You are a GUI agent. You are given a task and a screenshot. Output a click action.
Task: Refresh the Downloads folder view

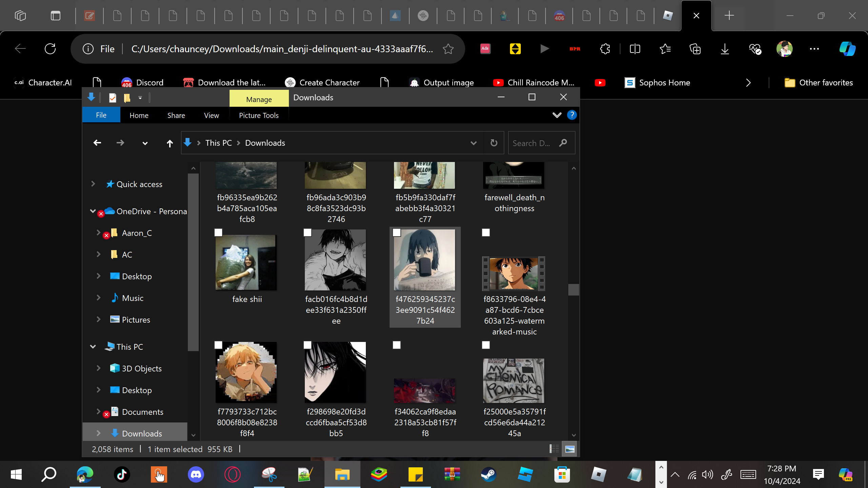(x=494, y=143)
